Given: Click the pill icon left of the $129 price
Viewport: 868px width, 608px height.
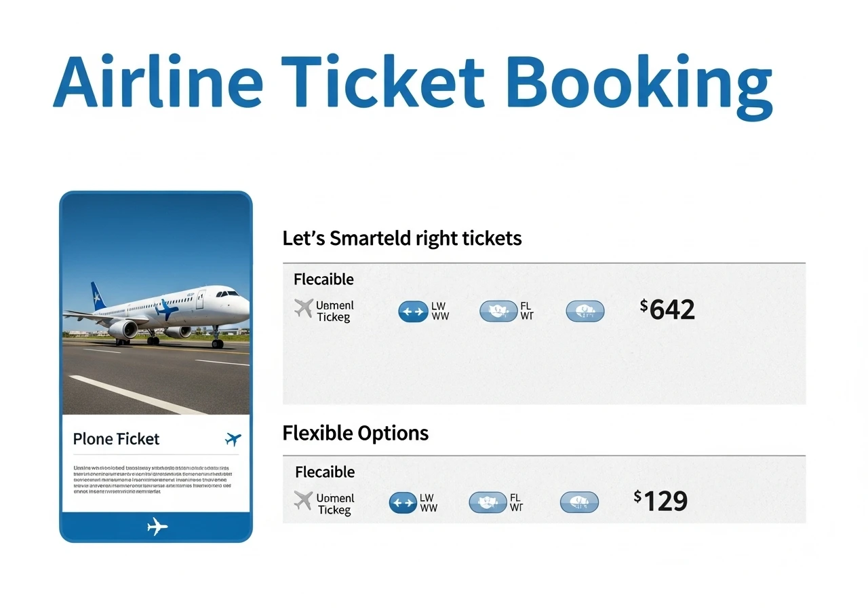Looking at the screenshot, I should point(579,503).
